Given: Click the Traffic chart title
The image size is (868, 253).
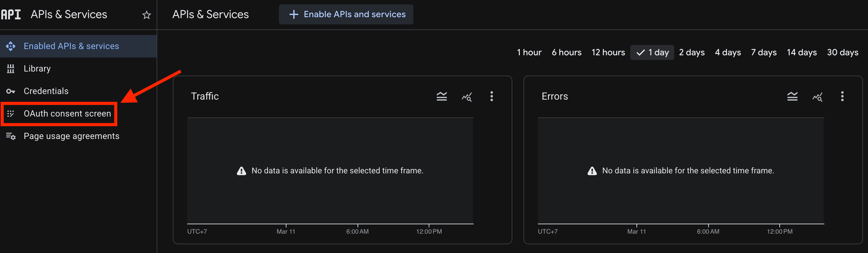Looking at the screenshot, I should coord(205,97).
